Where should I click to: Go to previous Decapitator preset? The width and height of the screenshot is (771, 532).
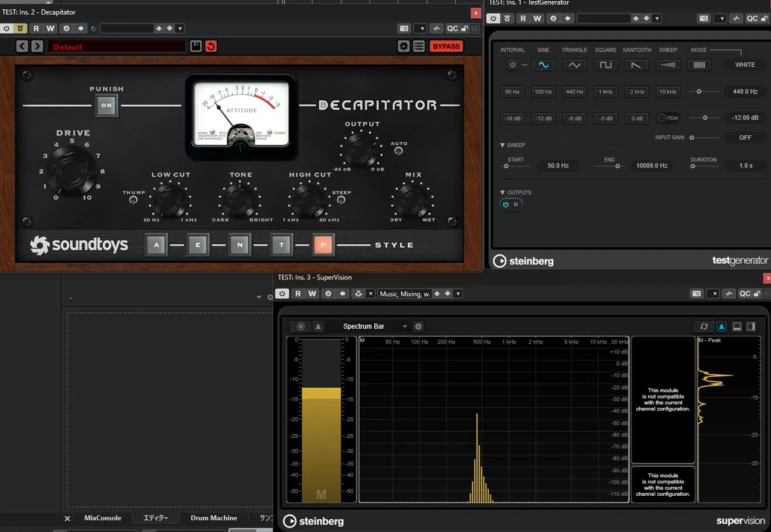pos(22,46)
